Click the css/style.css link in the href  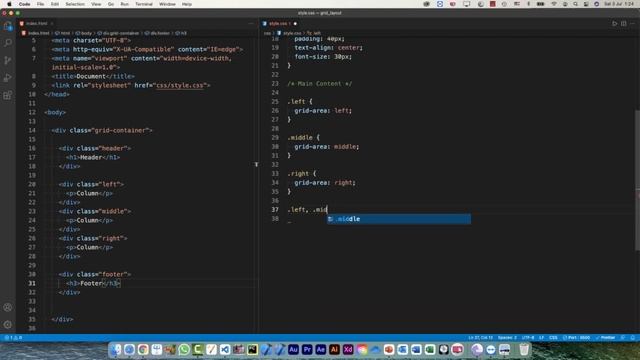(180, 85)
